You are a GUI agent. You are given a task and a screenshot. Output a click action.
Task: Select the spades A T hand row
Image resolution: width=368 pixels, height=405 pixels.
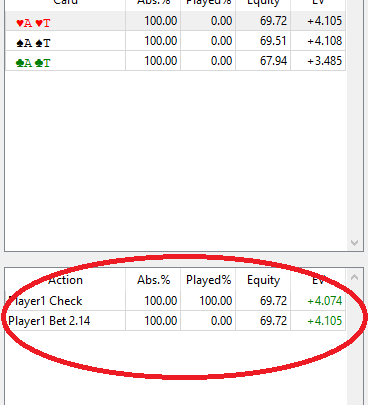click(176, 41)
